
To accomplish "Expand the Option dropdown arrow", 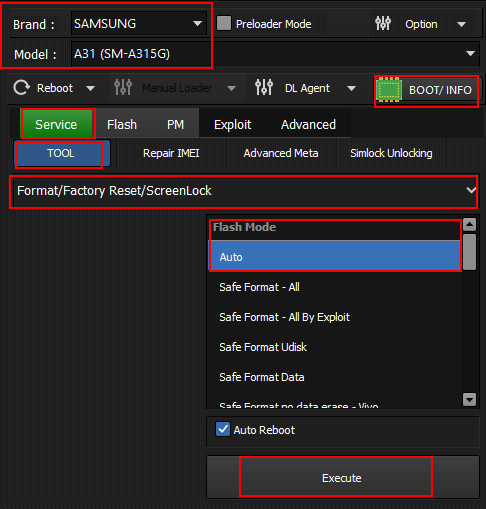I will 461,24.
